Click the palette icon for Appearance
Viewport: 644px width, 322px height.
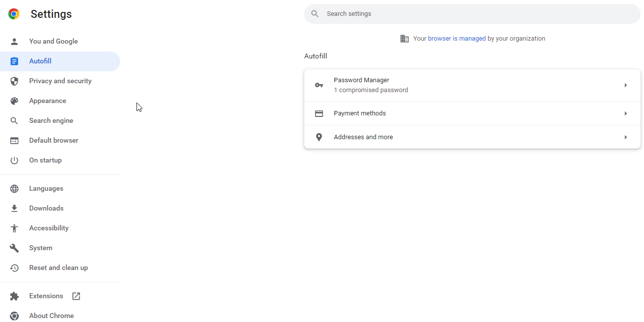14,101
